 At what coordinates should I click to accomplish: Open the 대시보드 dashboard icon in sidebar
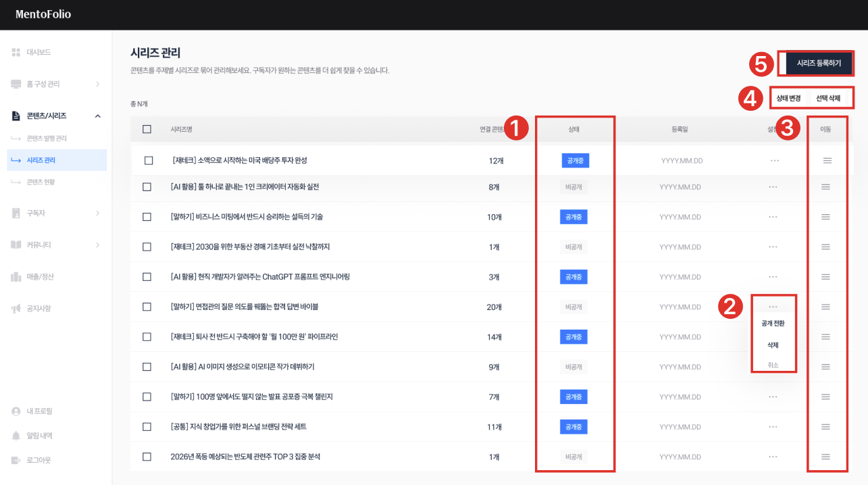(x=16, y=52)
